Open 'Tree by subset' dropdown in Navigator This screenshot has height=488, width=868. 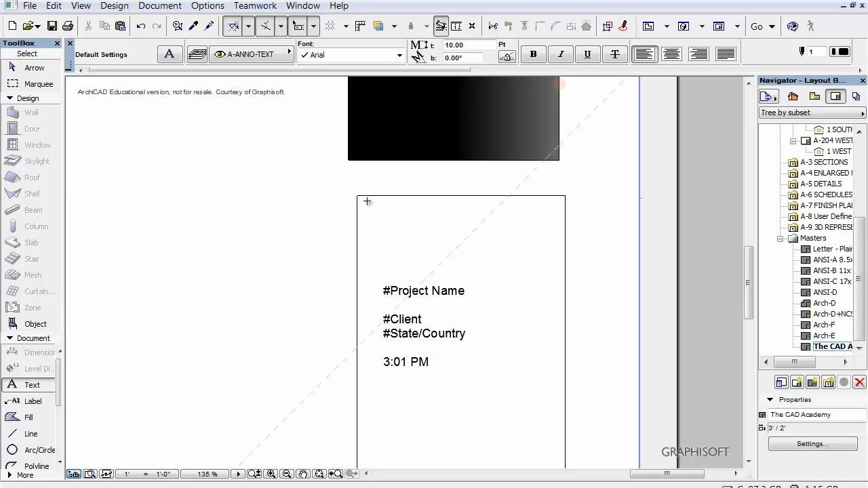(812, 113)
